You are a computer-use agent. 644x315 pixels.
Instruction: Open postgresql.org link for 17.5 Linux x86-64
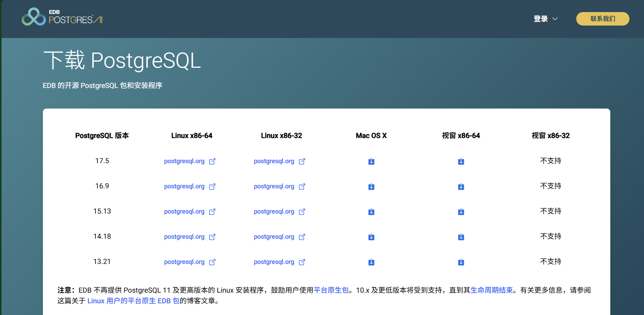[190, 161]
